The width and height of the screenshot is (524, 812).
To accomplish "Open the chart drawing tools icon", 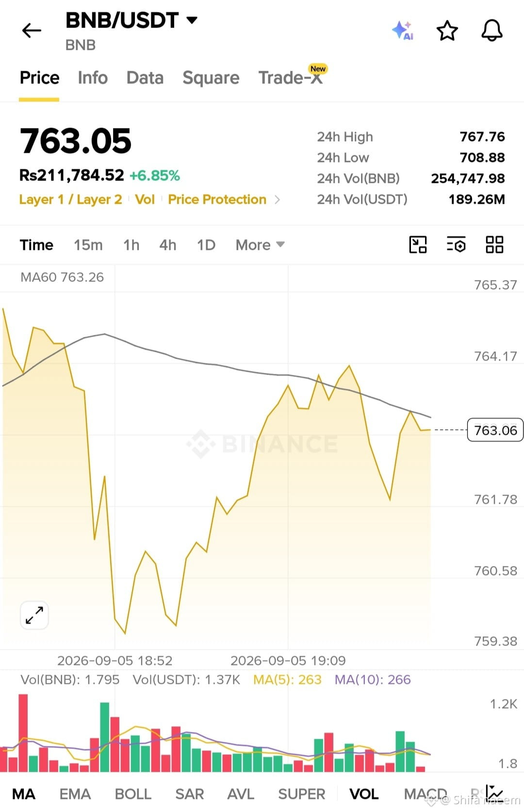I will pos(418,245).
